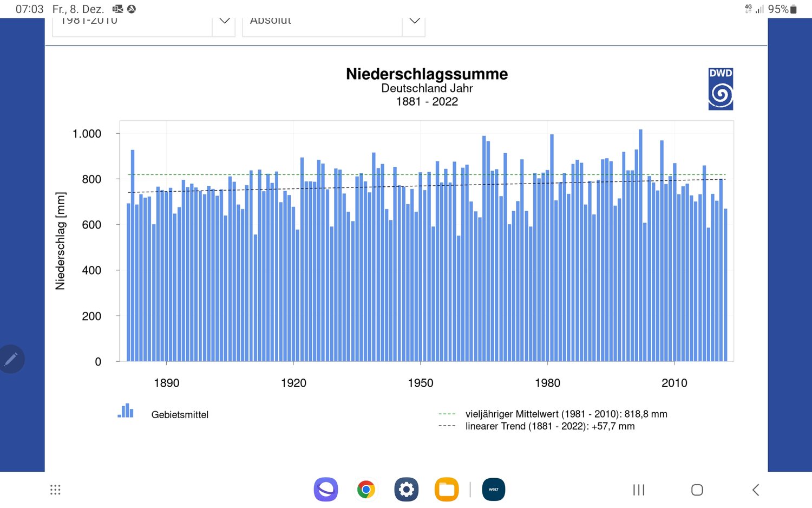Expand the Absolut display mode dropdown
Viewport: 812px width, 508px height.
coord(333,24)
